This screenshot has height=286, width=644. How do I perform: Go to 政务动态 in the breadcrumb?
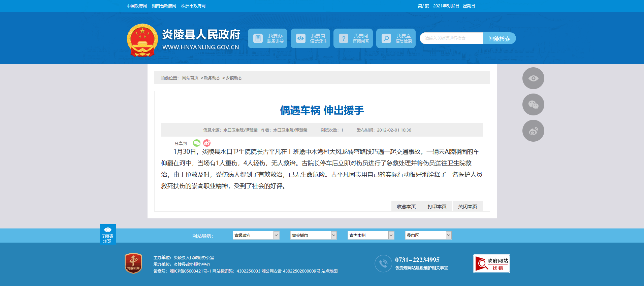212,78
